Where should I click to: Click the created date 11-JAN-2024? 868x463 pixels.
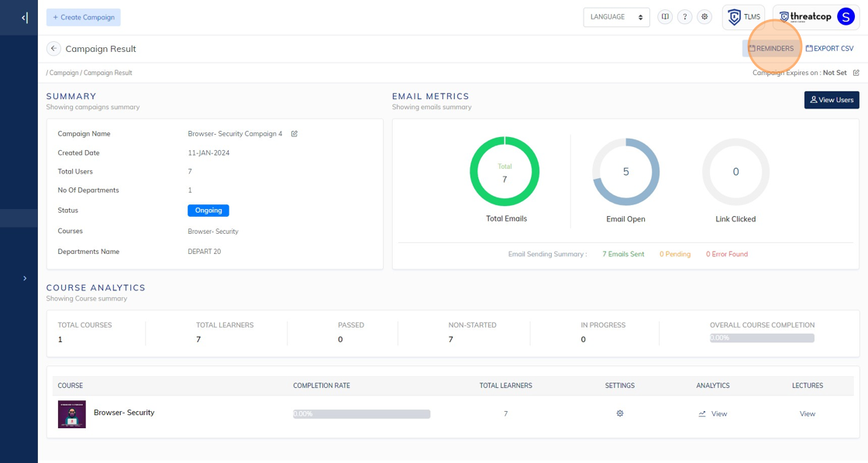pos(208,153)
